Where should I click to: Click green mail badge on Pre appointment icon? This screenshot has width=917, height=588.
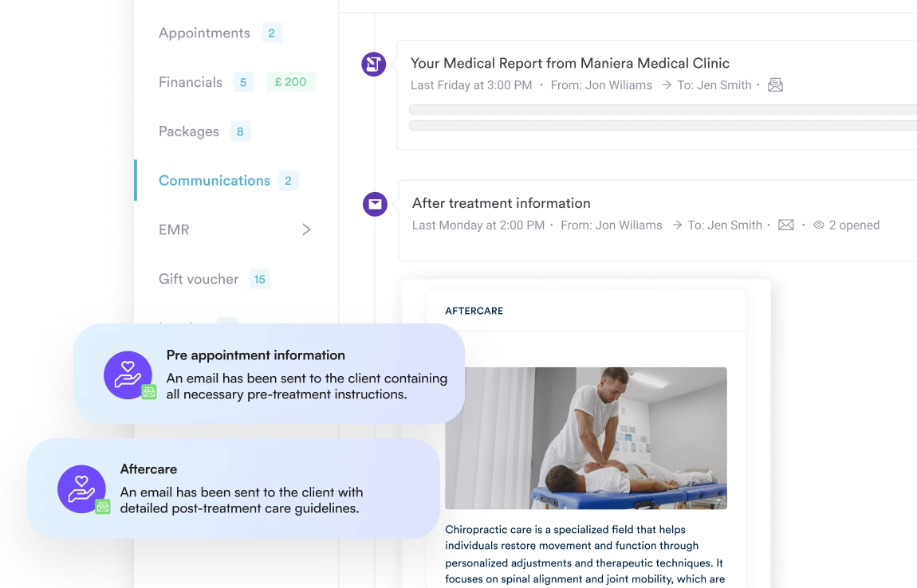tap(149, 392)
